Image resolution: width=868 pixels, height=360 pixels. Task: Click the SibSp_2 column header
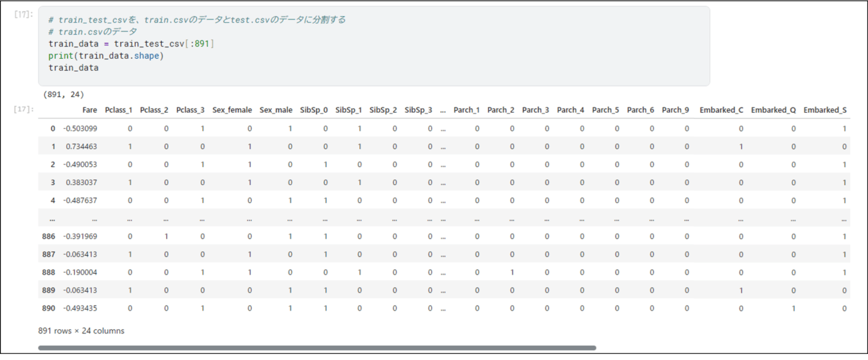(383, 110)
